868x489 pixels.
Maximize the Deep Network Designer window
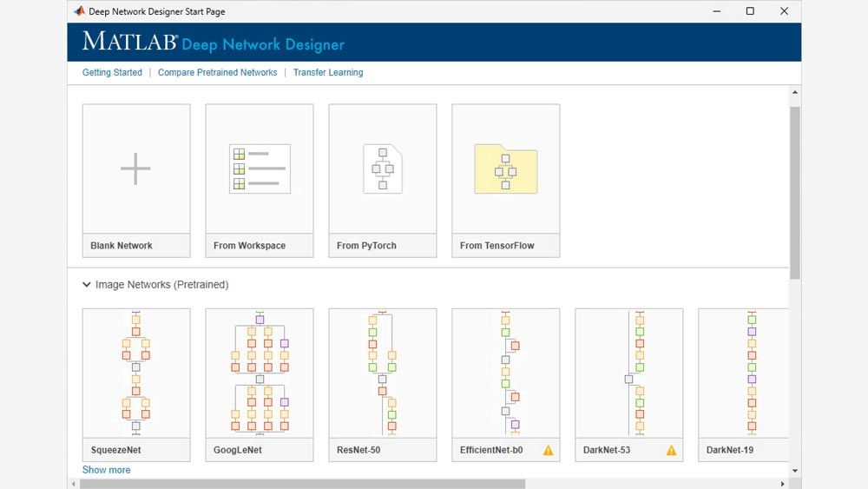click(750, 11)
